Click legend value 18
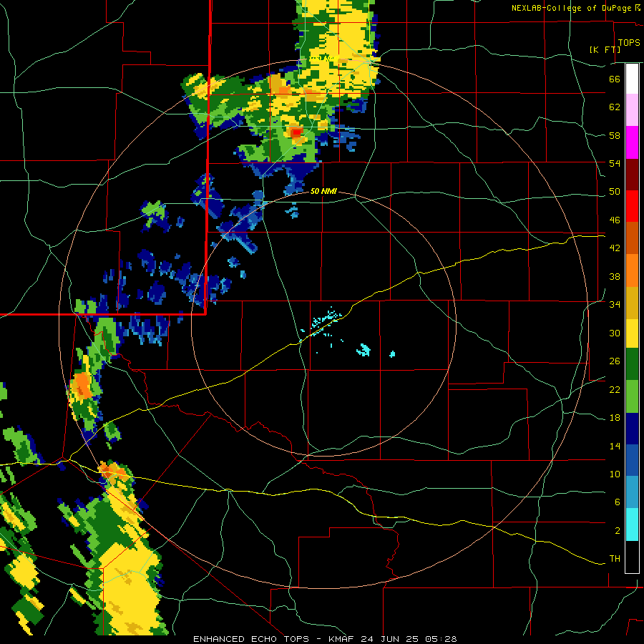Viewport: 644px width, 644px height. click(x=615, y=418)
